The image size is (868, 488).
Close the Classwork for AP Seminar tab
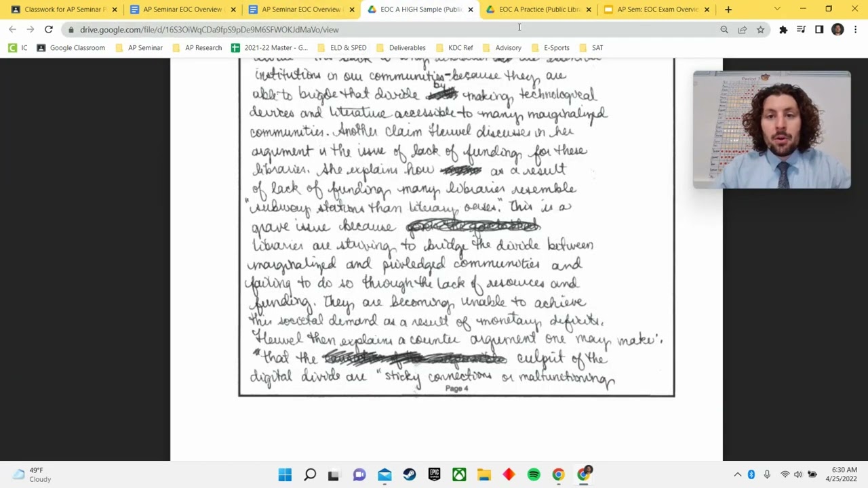click(x=115, y=9)
